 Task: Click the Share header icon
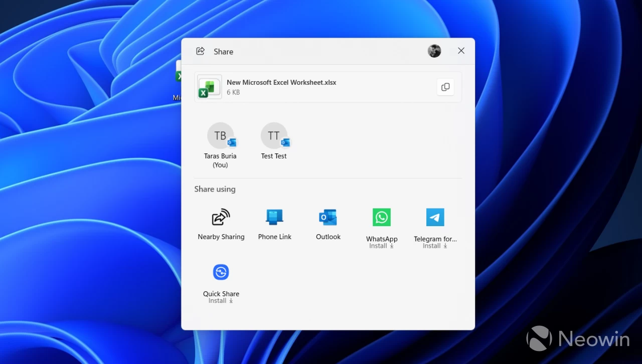click(200, 51)
